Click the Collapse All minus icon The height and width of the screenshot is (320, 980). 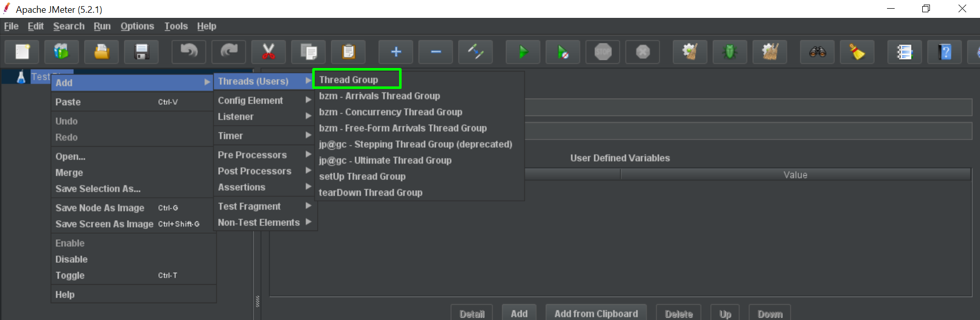(x=436, y=52)
